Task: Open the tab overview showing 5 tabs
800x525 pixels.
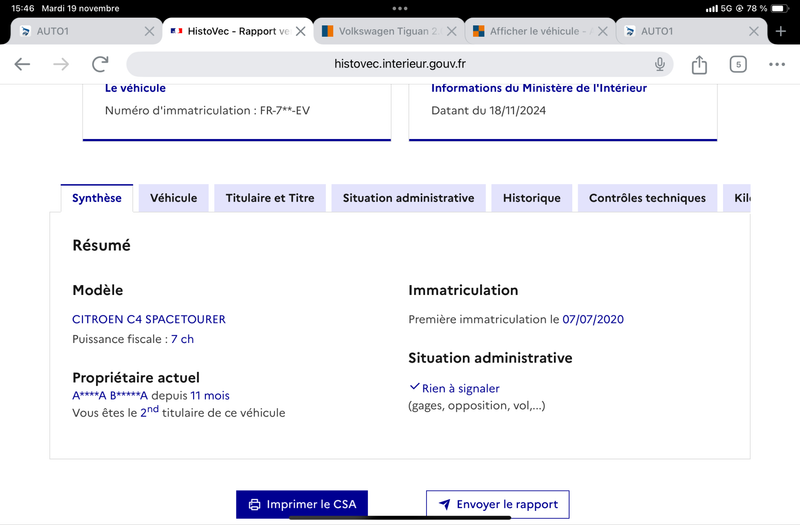Action: (738, 64)
